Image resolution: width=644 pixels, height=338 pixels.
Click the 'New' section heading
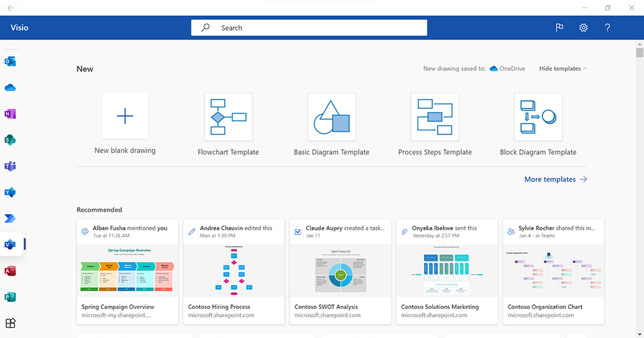click(x=85, y=69)
